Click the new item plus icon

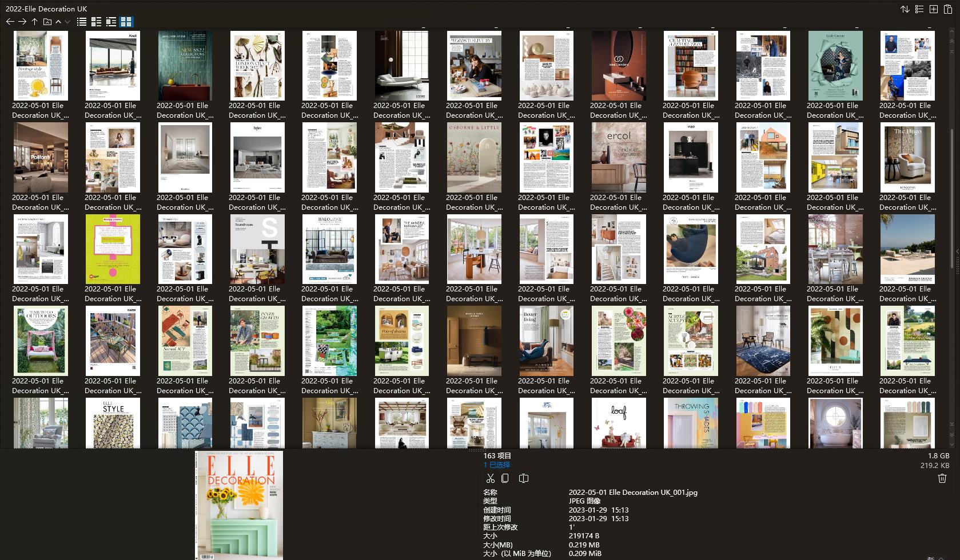tap(933, 9)
